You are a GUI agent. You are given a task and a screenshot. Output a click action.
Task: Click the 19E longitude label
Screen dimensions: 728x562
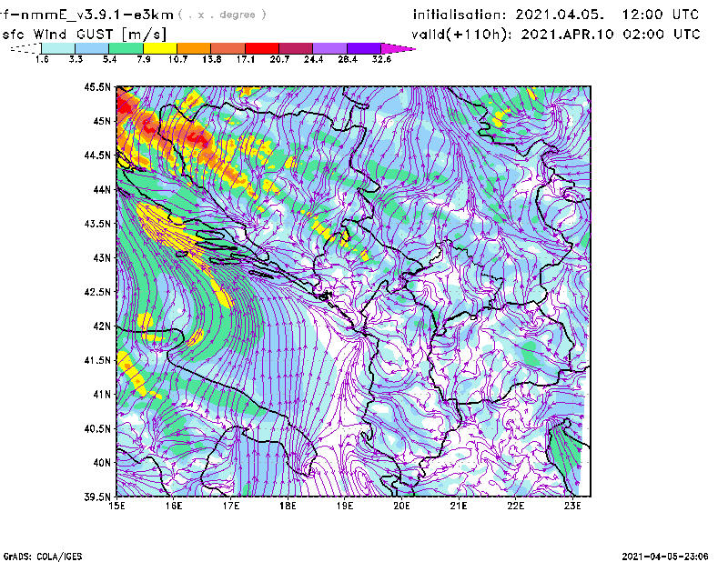tap(345, 506)
